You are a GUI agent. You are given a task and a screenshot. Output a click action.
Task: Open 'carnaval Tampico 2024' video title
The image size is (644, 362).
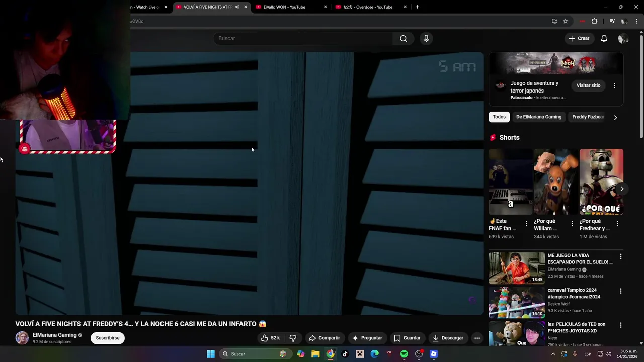574,293
